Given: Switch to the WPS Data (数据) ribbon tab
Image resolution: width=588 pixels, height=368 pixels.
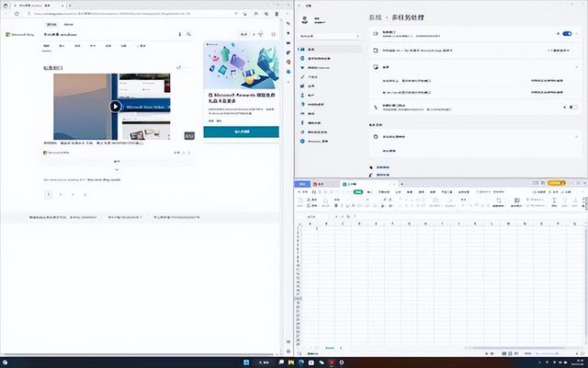Looking at the screenshot, I should tap(410, 192).
